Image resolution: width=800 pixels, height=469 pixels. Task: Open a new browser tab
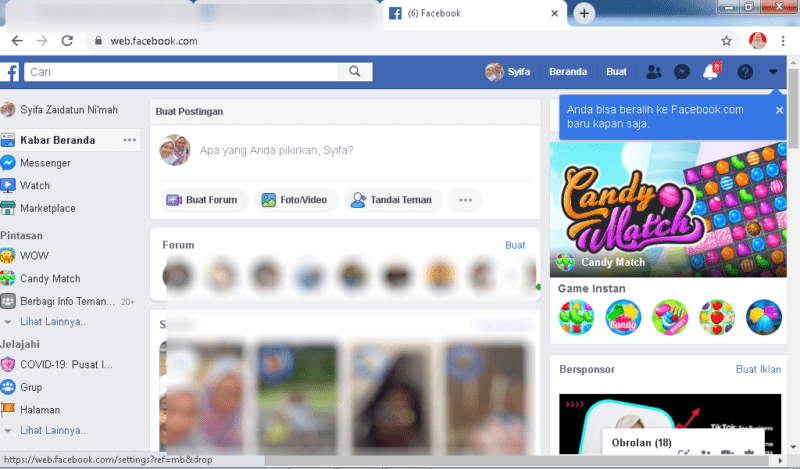point(584,13)
